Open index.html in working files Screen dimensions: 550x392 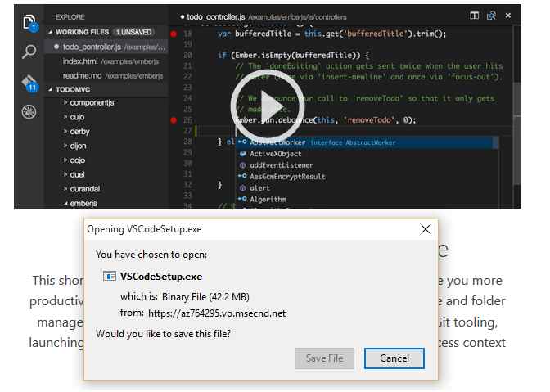tap(106, 61)
